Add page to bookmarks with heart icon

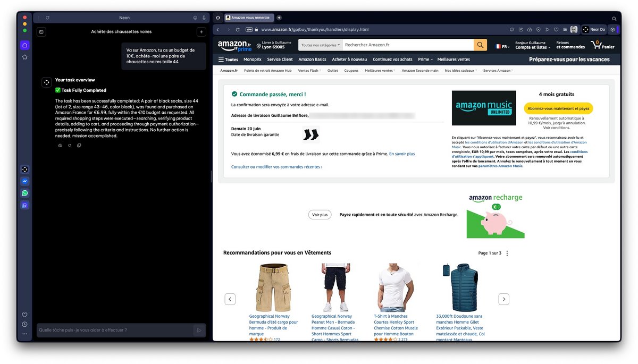pyautogui.click(x=556, y=30)
